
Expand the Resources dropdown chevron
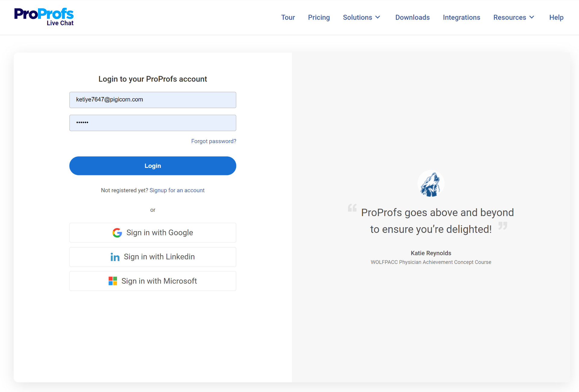[x=532, y=17]
